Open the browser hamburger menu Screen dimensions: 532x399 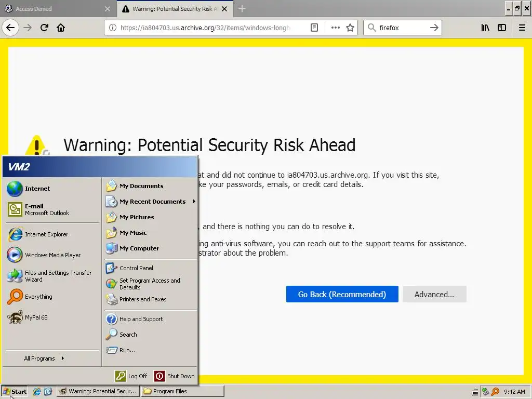[x=522, y=28]
